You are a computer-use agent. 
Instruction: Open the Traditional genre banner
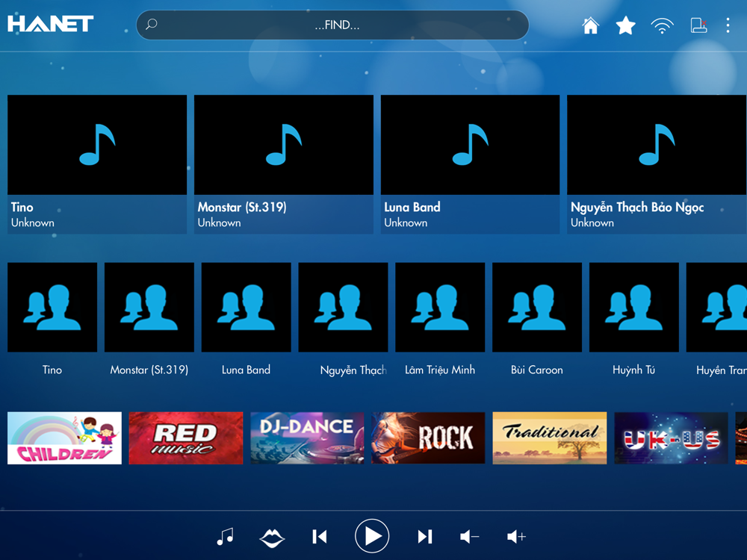point(550,438)
